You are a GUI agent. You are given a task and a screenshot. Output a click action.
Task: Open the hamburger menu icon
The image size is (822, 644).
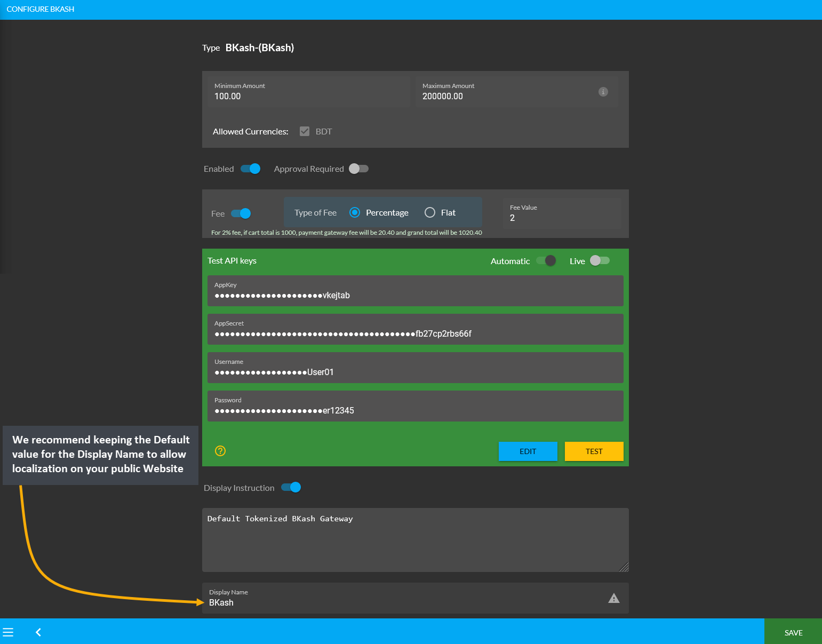(8, 632)
